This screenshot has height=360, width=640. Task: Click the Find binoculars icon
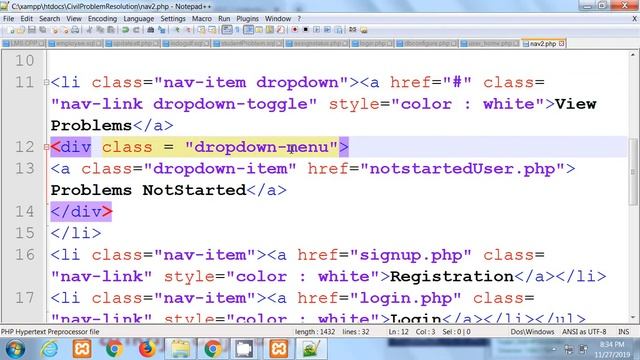pyautogui.click(x=150, y=30)
